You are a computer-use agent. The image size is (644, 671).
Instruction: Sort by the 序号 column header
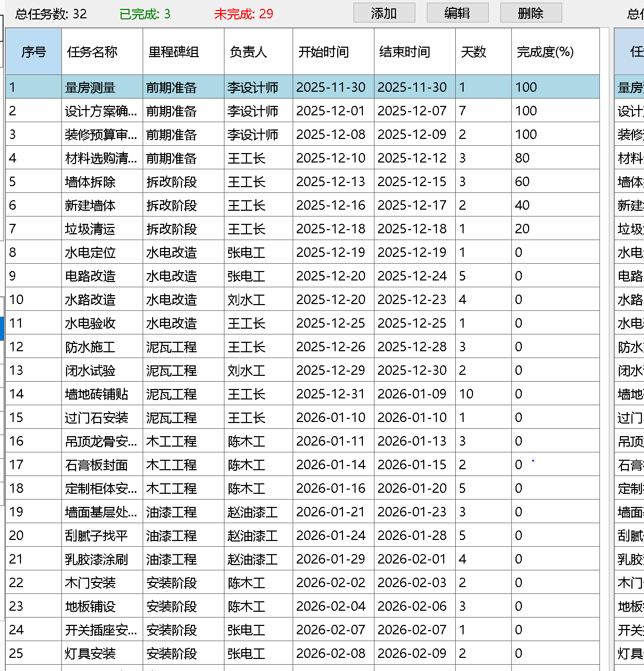34,52
